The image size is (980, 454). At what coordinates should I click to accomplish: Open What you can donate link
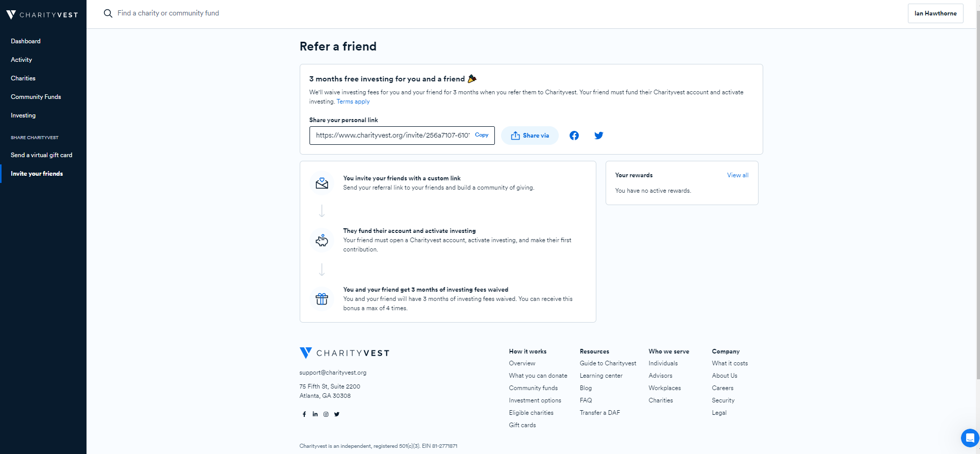pos(538,376)
